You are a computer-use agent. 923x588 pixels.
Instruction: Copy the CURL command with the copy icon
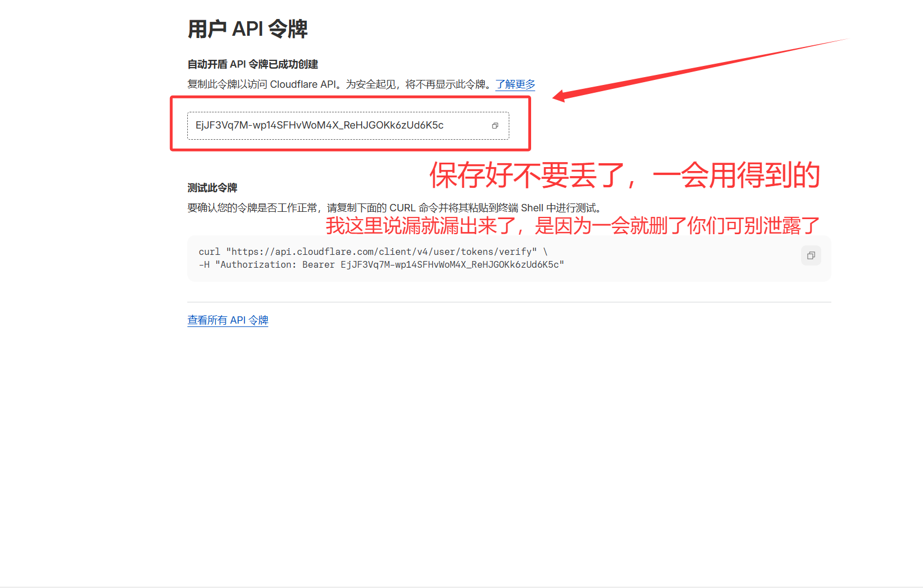(811, 255)
